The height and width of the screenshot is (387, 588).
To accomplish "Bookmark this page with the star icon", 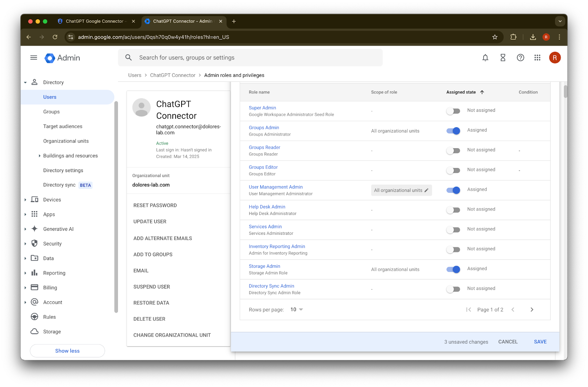I will click(495, 37).
